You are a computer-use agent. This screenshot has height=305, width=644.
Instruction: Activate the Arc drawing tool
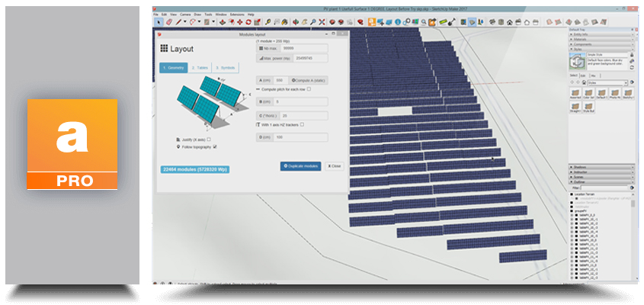pyautogui.click(x=193, y=22)
